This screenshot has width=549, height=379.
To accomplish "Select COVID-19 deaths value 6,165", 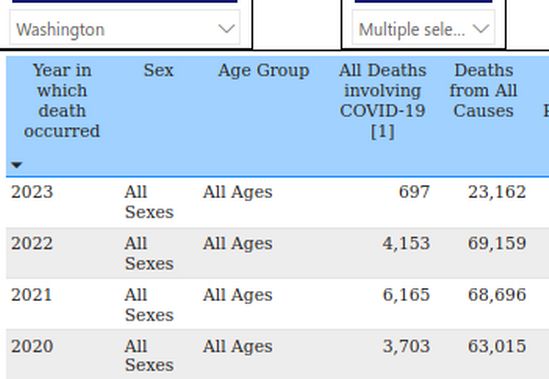I will pos(406,295).
